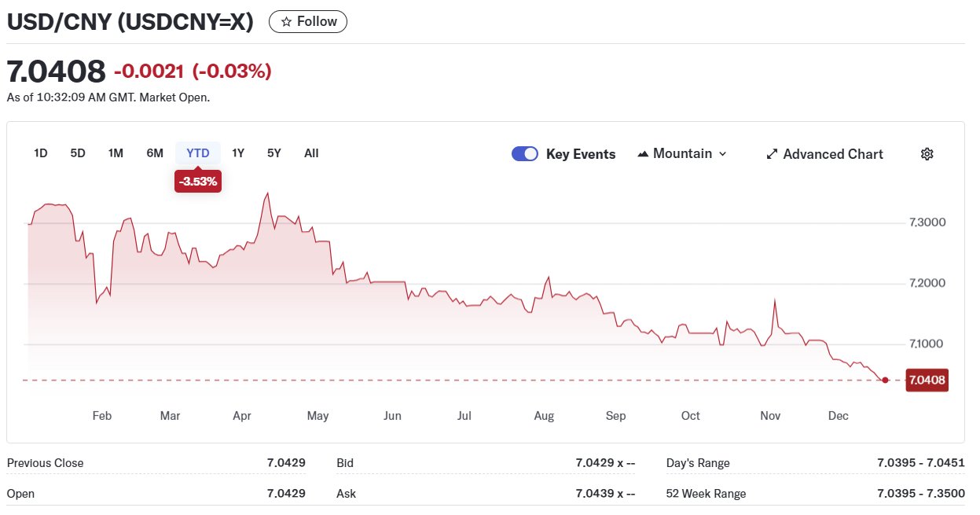Open the Advanced Chart link
Viewport: 980px width, 515px height.
pyautogui.click(x=832, y=154)
